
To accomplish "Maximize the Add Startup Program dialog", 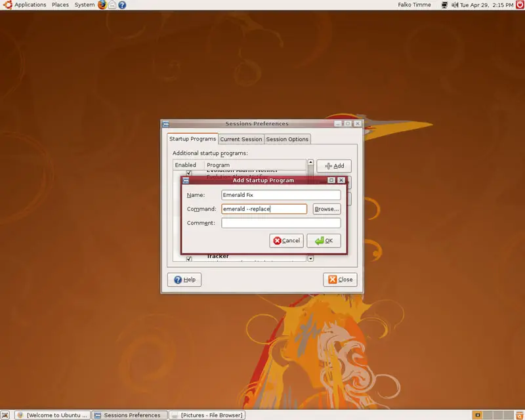I will [x=331, y=180].
